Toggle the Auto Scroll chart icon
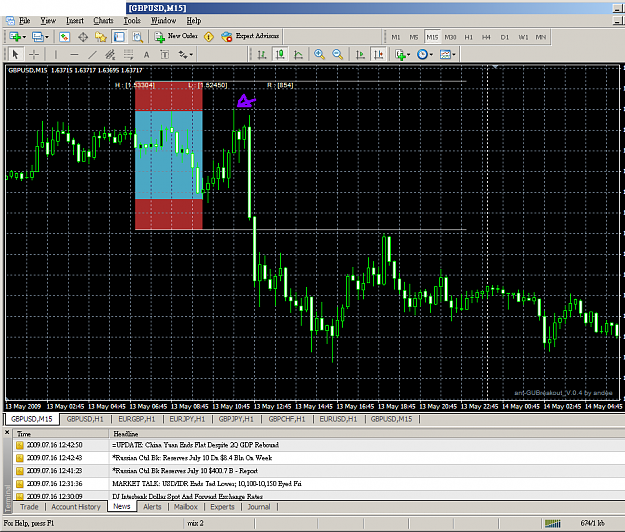The image size is (625, 532). [x=360, y=55]
